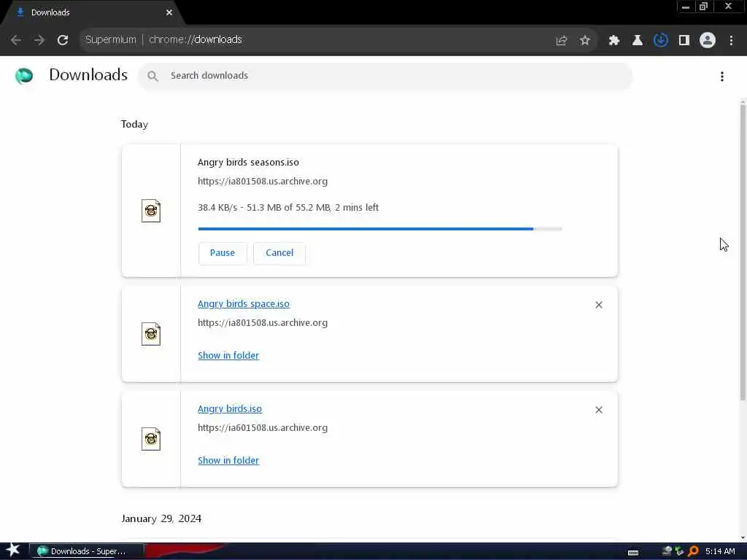Open the Angry birds space.iso link
This screenshot has height=560, width=747.
point(244,304)
